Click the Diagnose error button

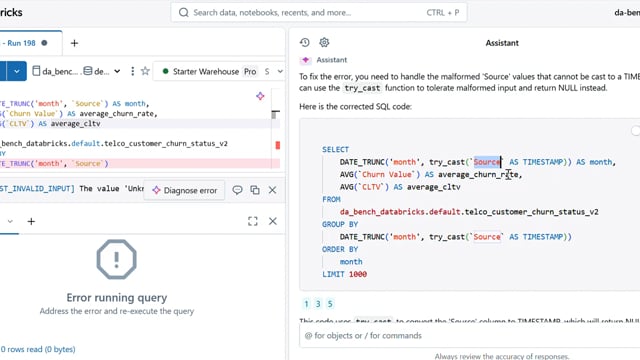pos(184,190)
